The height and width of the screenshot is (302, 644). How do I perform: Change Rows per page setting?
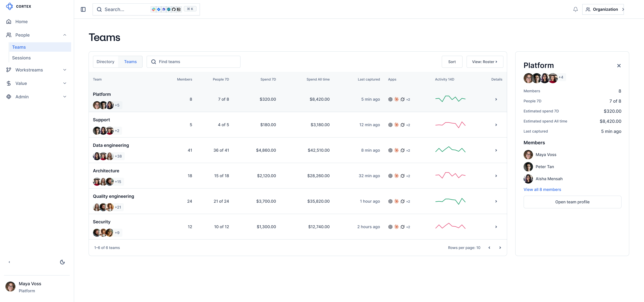coord(464,248)
